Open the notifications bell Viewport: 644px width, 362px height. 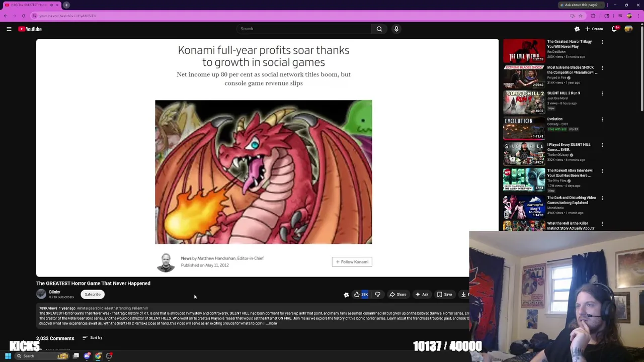tap(614, 29)
